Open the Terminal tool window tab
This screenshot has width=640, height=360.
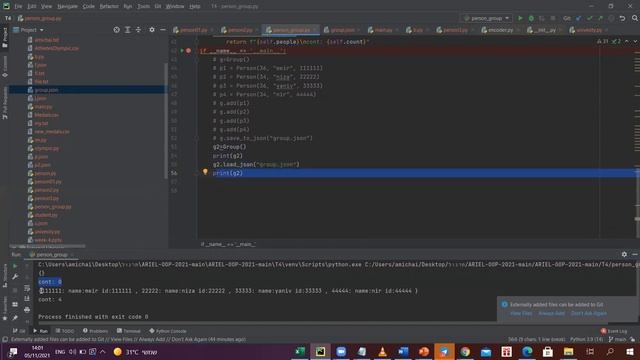pyautogui.click(x=128, y=331)
